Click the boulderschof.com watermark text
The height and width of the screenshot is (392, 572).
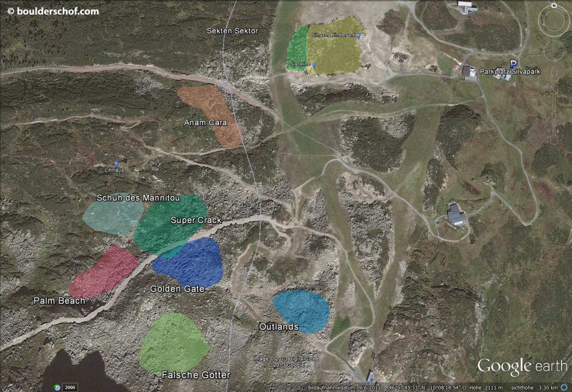pyautogui.click(x=53, y=11)
